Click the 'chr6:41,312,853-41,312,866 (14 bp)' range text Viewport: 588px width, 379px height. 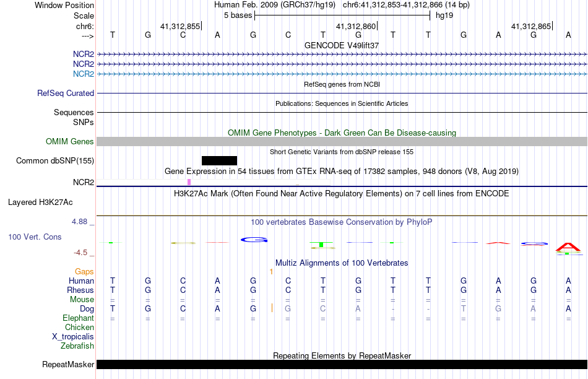click(x=406, y=5)
